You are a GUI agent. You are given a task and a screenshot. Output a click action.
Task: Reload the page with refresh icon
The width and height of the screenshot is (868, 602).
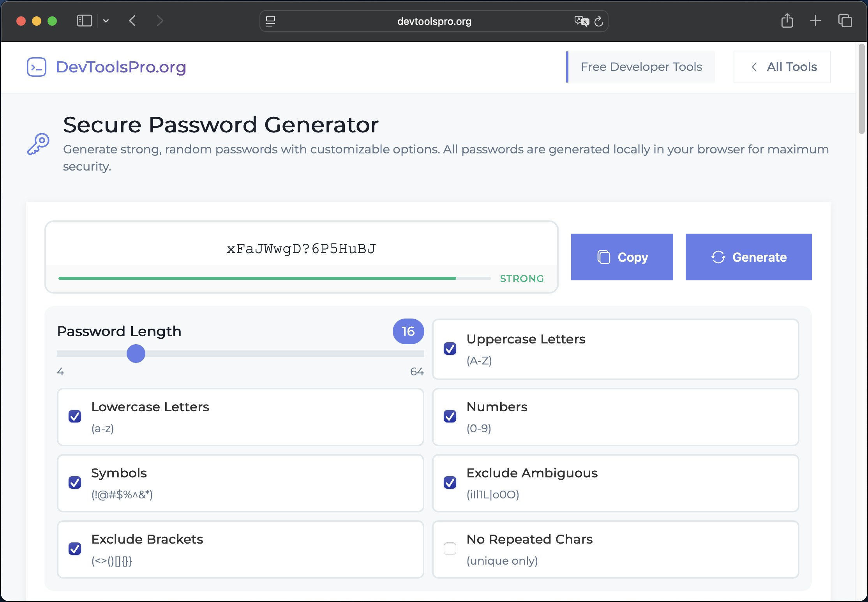coord(599,21)
